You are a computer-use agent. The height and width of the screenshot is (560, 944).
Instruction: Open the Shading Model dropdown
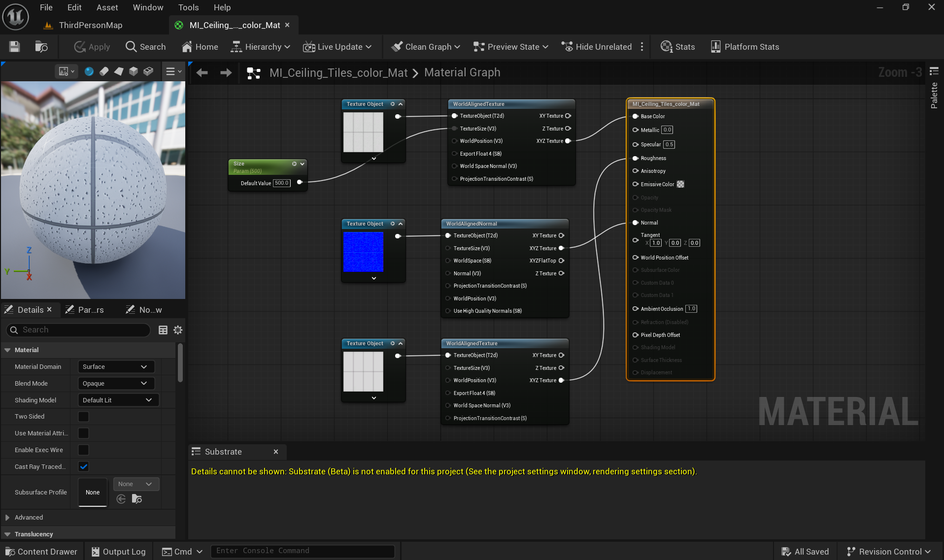tap(118, 400)
